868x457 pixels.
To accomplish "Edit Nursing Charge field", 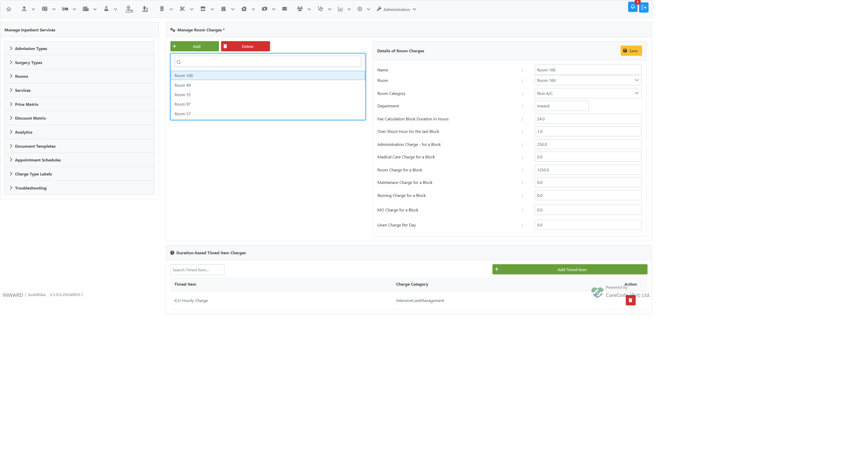I will coord(588,195).
